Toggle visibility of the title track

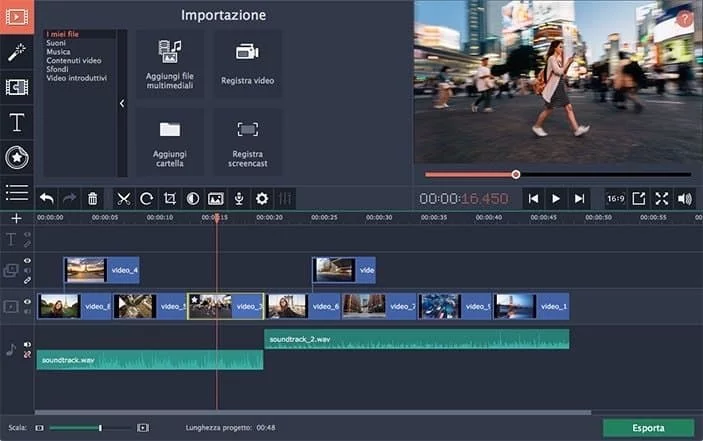coord(27,234)
